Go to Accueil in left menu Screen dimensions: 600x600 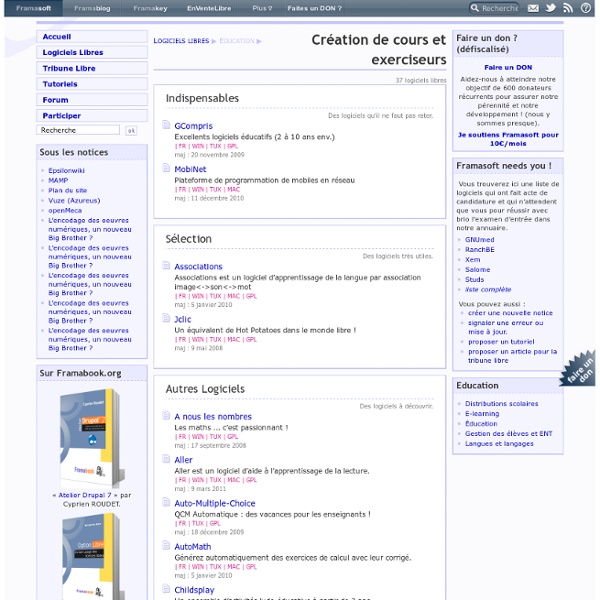point(92,37)
